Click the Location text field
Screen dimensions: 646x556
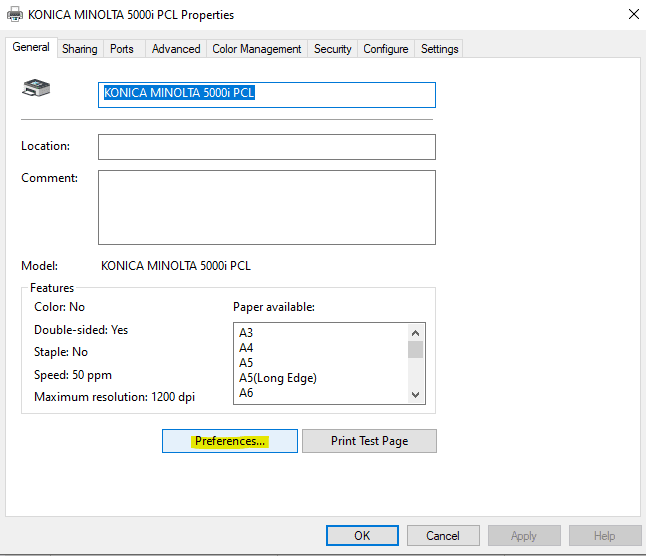click(x=267, y=147)
